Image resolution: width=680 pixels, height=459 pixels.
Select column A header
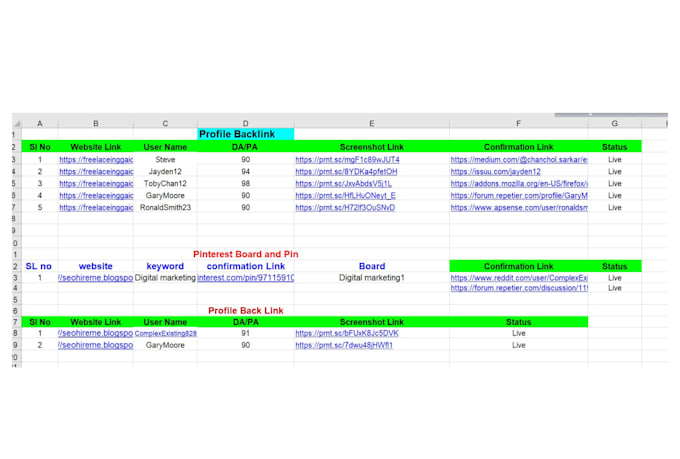click(39, 124)
